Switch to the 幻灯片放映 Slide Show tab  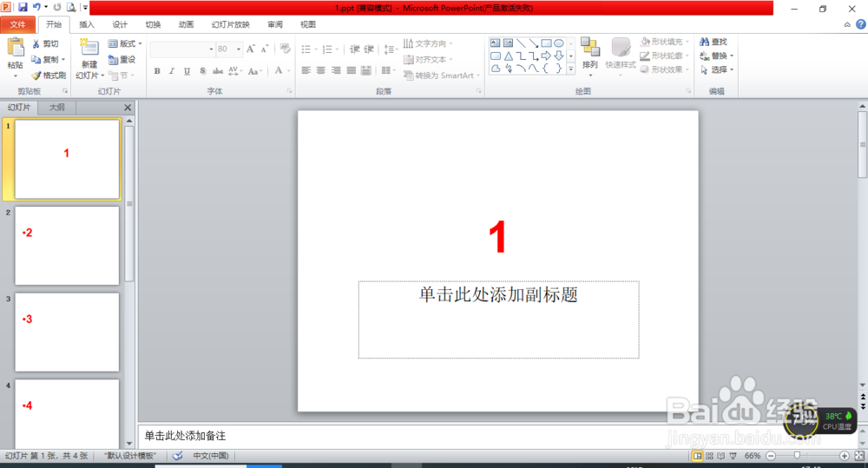tap(231, 24)
